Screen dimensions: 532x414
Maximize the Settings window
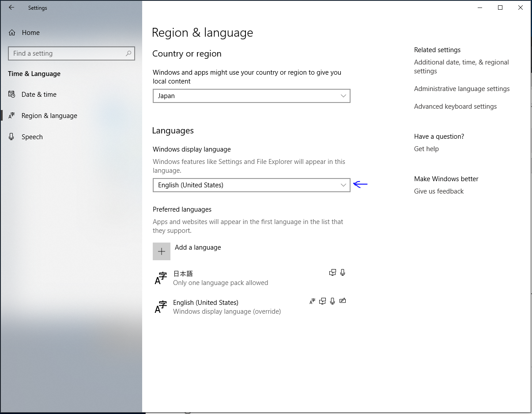click(500, 8)
